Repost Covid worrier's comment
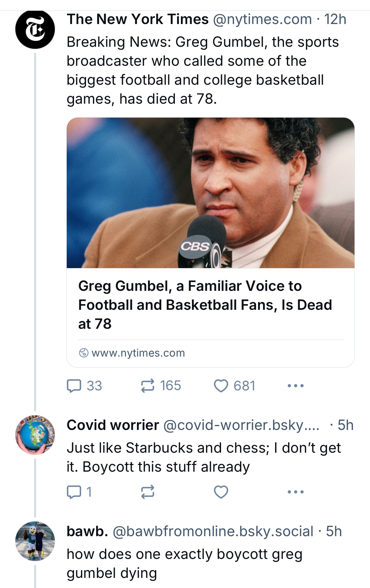 click(148, 492)
